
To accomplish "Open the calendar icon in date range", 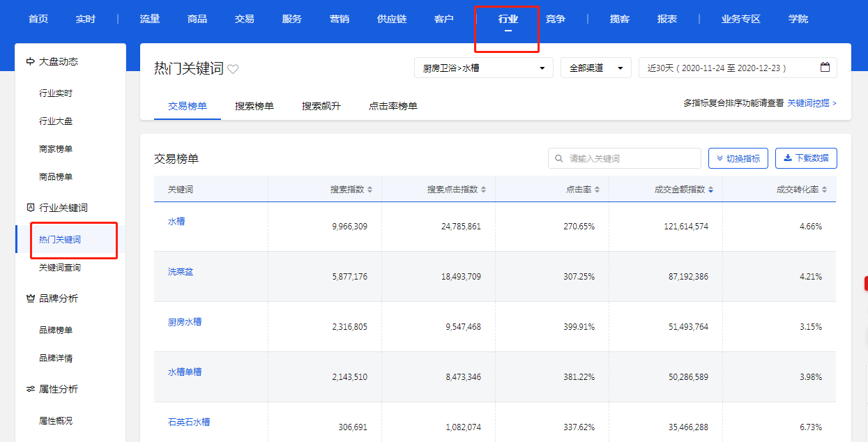I will (825, 68).
